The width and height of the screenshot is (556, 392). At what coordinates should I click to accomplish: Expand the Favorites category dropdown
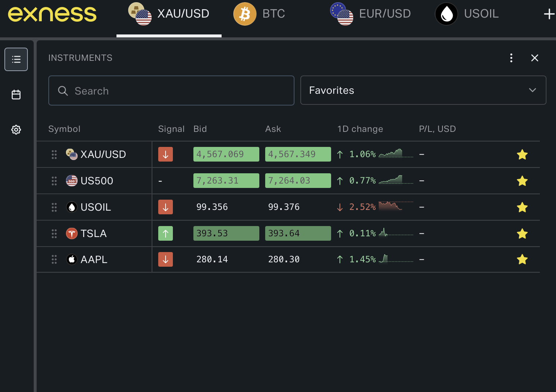[423, 90]
